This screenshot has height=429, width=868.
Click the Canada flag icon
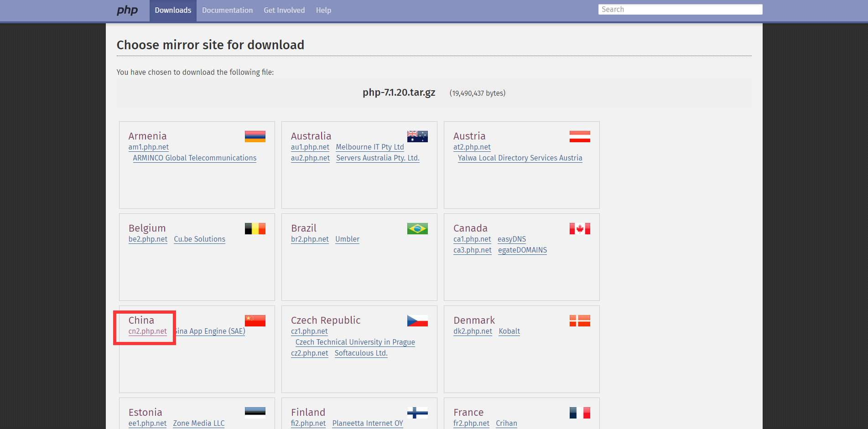pyautogui.click(x=580, y=228)
